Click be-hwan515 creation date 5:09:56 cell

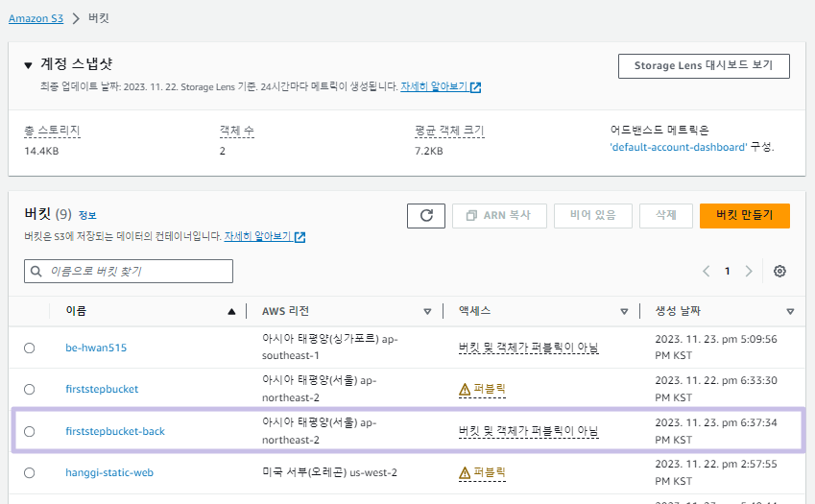tap(716, 348)
